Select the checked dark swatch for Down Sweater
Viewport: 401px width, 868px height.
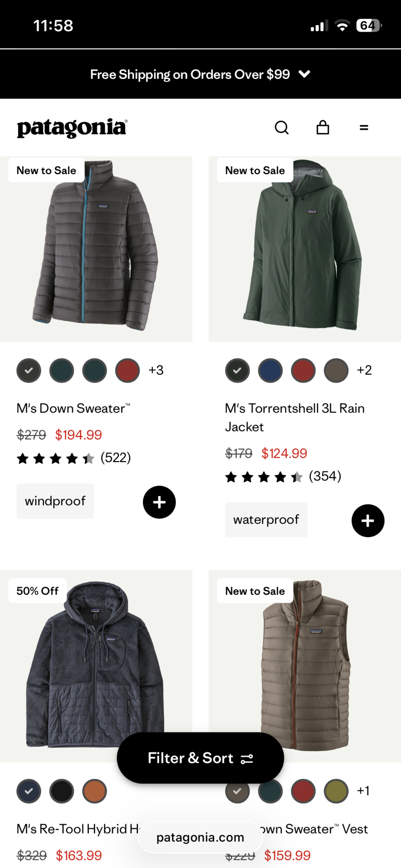tap(29, 371)
